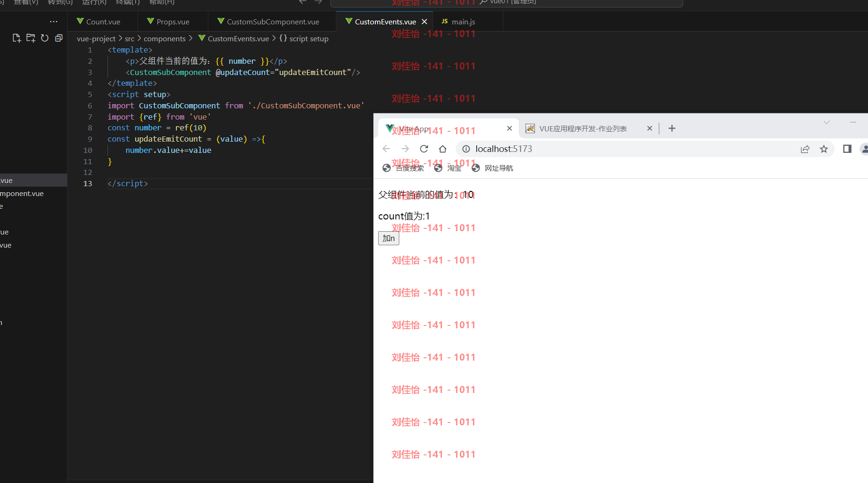Go to the browser home page
The image size is (868, 483).
[x=442, y=149]
